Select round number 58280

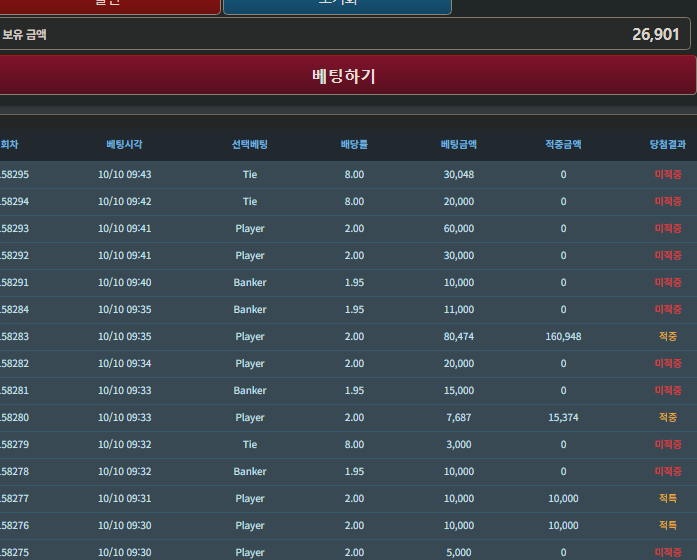14,418
